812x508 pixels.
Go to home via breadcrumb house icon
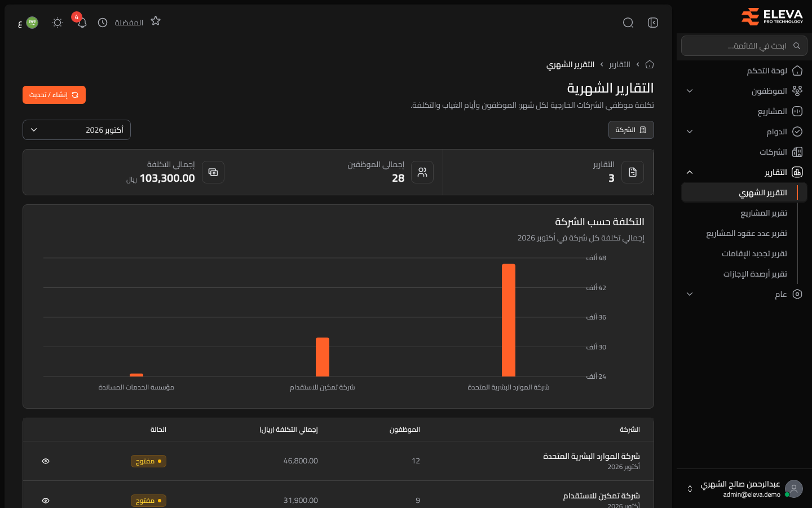tap(650, 64)
